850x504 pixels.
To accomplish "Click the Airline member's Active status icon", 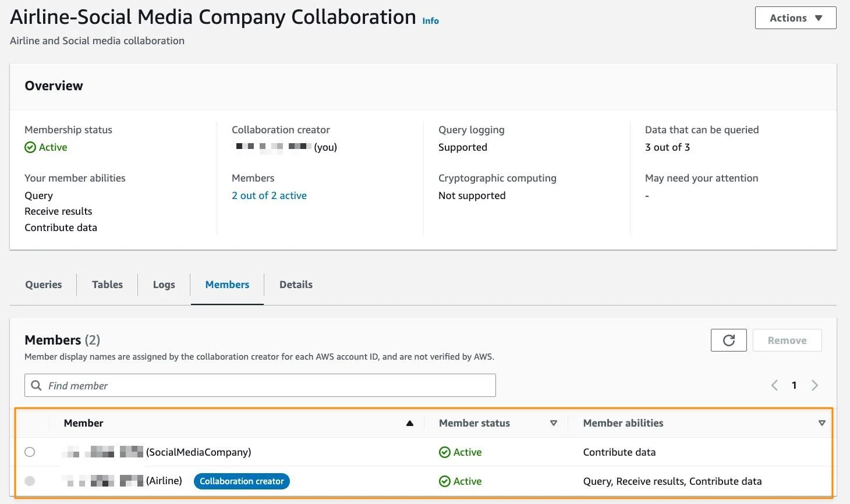I will tap(445, 481).
